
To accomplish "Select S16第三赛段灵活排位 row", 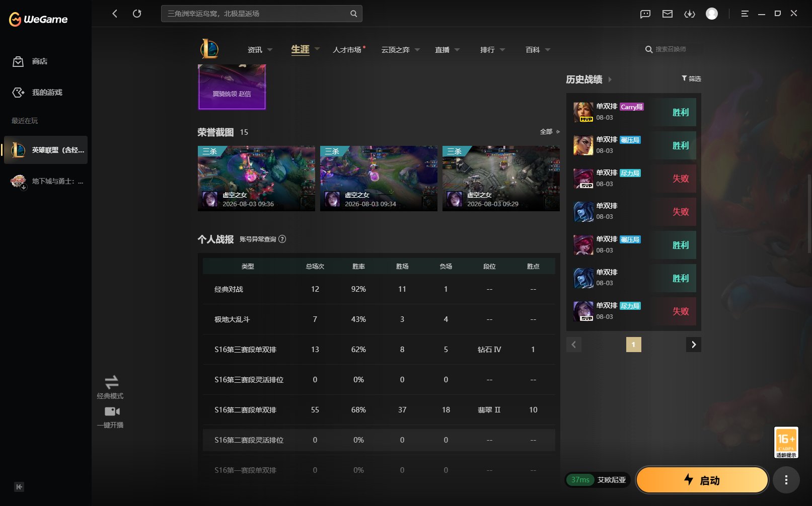I will [379, 380].
